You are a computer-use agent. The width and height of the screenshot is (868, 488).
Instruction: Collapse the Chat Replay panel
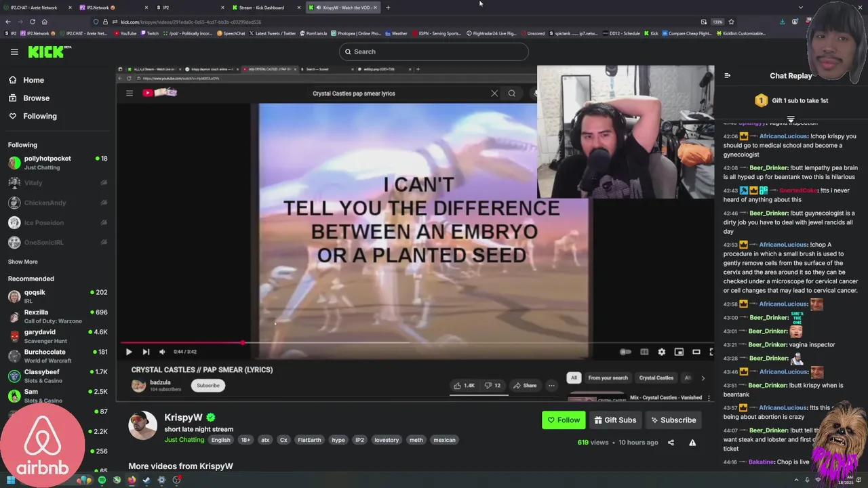click(x=727, y=76)
